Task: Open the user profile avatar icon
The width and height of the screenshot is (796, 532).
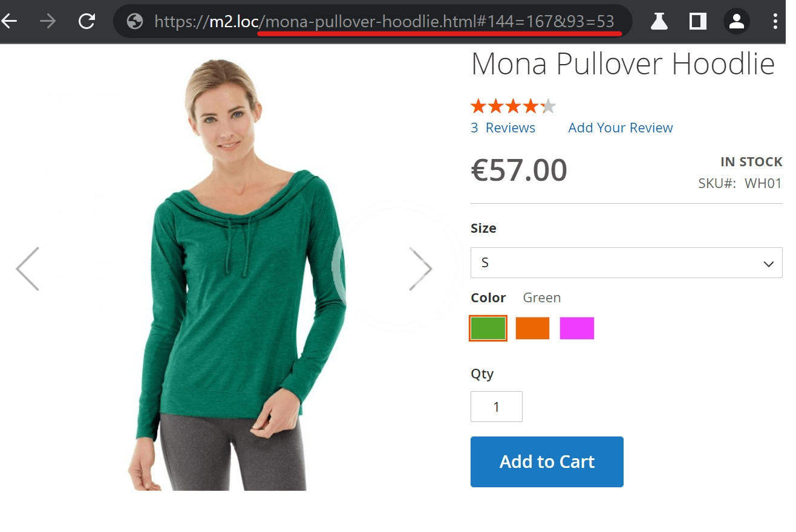Action: point(736,22)
